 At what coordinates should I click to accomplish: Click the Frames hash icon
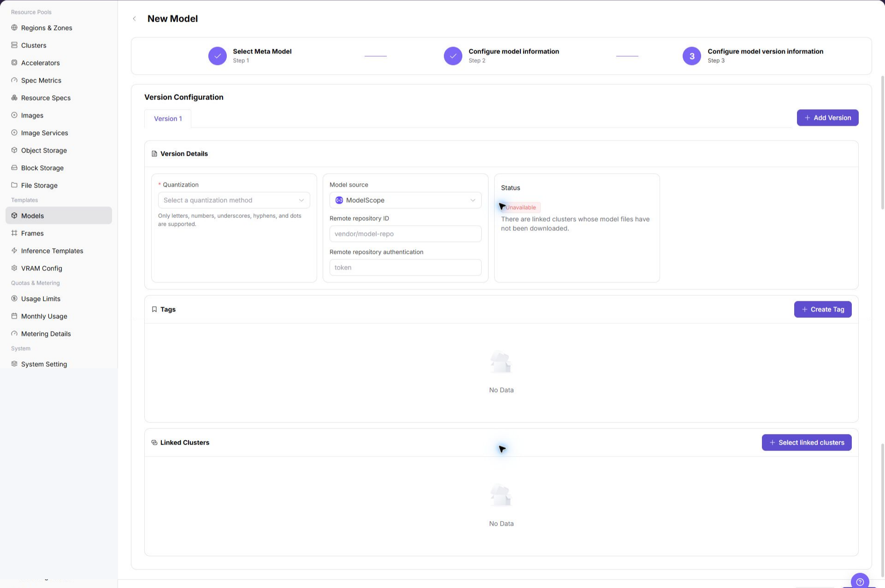click(14, 233)
